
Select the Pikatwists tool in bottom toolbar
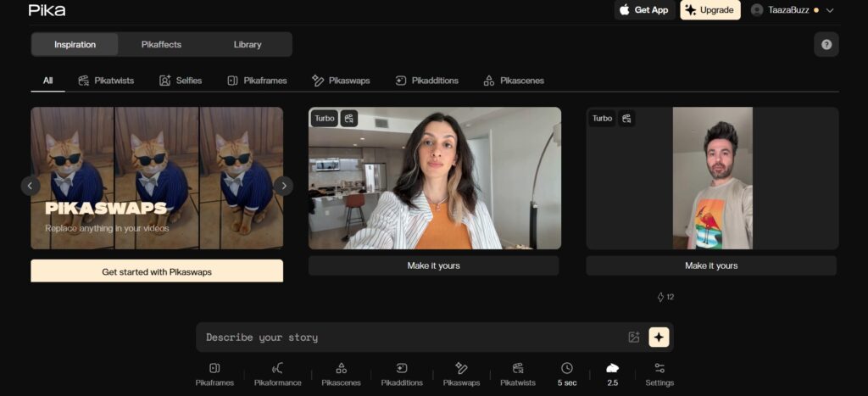(518, 375)
